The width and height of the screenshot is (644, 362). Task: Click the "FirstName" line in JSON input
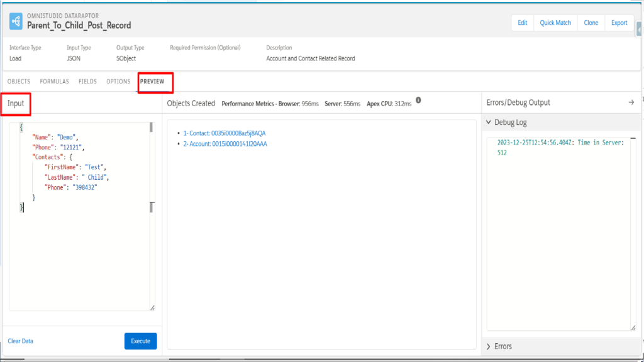click(75, 167)
